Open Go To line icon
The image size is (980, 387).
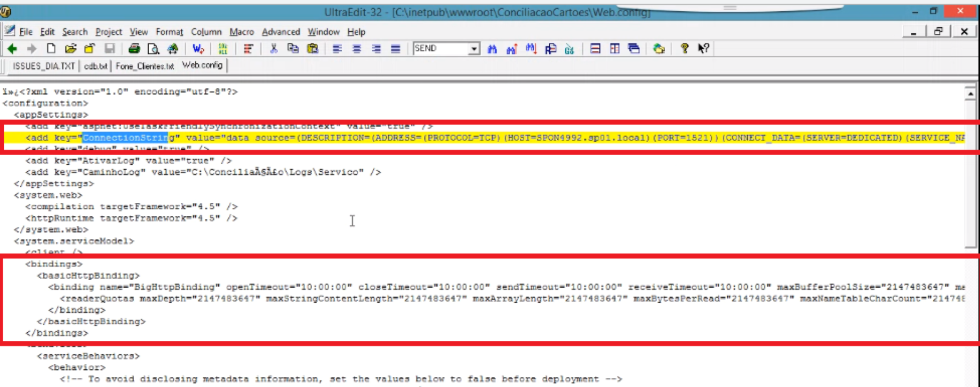(570, 49)
